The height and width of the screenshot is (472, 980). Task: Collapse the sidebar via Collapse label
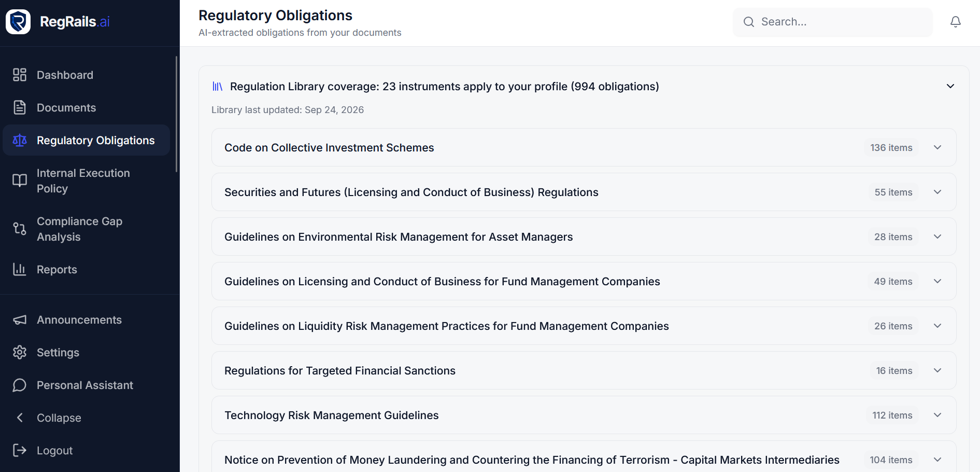pyautogui.click(x=59, y=418)
